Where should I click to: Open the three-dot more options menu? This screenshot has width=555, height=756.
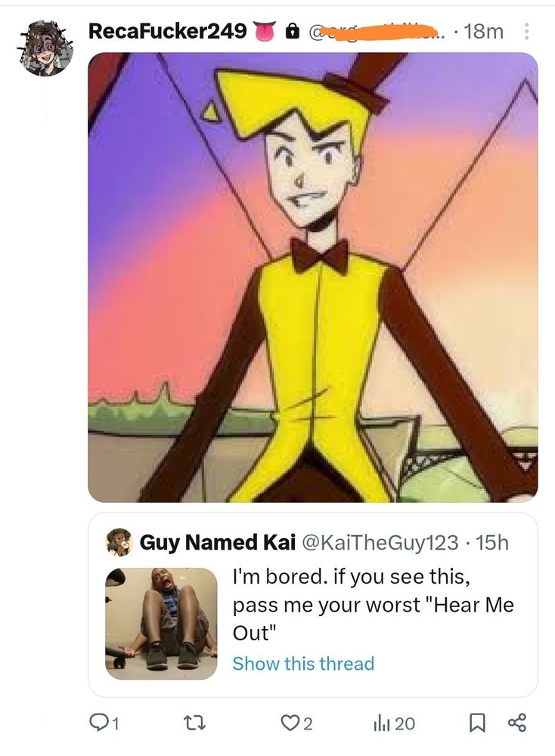click(526, 31)
